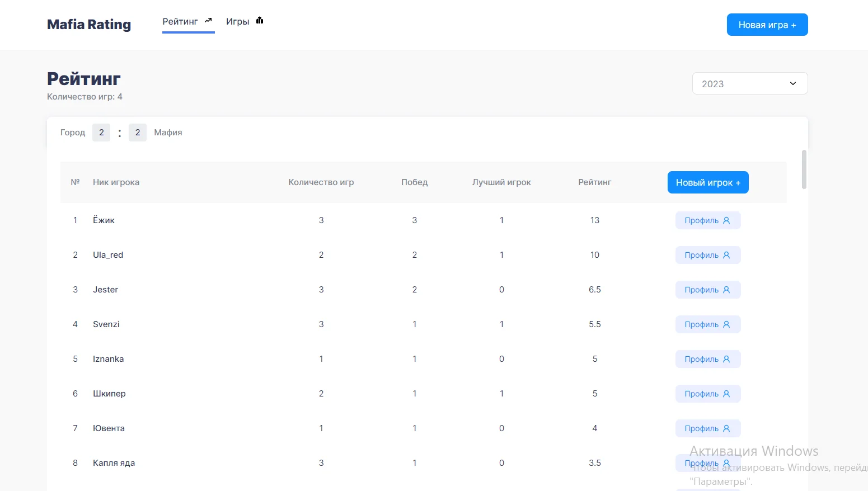Image resolution: width=868 pixels, height=491 pixels.
Task: Switch to the Рейтинг tab
Action: pos(180,22)
